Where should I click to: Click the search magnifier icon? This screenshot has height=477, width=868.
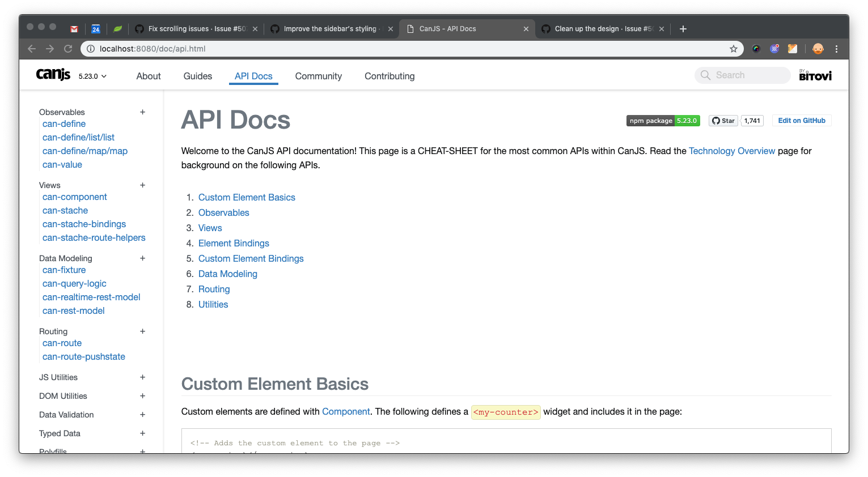(705, 75)
